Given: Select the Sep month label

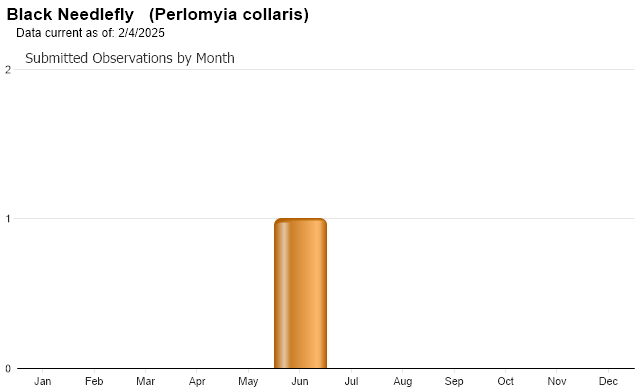Looking at the screenshot, I should point(454,381).
